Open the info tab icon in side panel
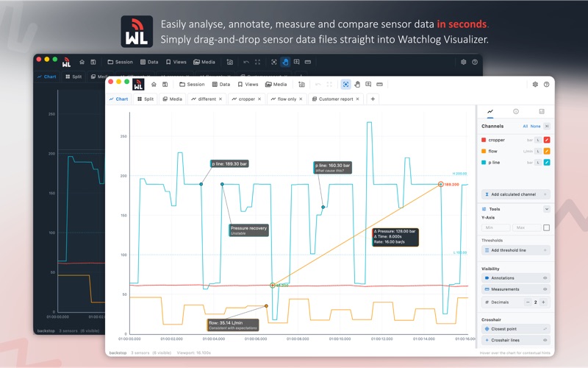Viewport: 588px width, 368px height. point(516,112)
